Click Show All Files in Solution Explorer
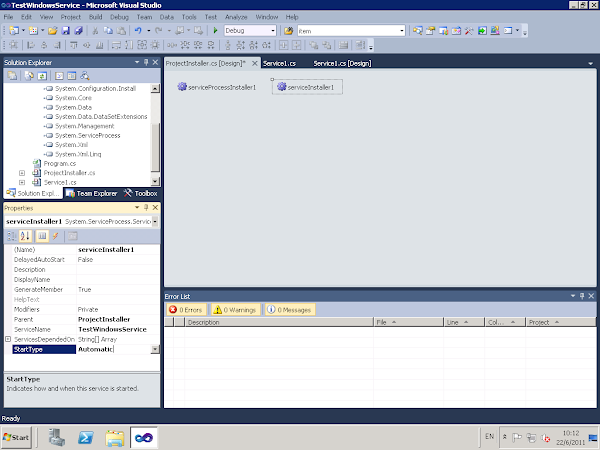 [29, 76]
